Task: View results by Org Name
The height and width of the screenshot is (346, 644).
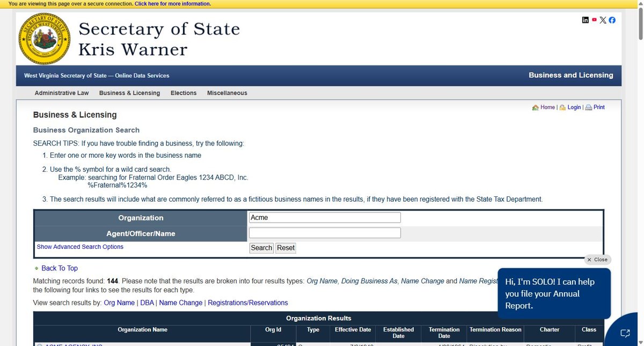Action: (119, 303)
